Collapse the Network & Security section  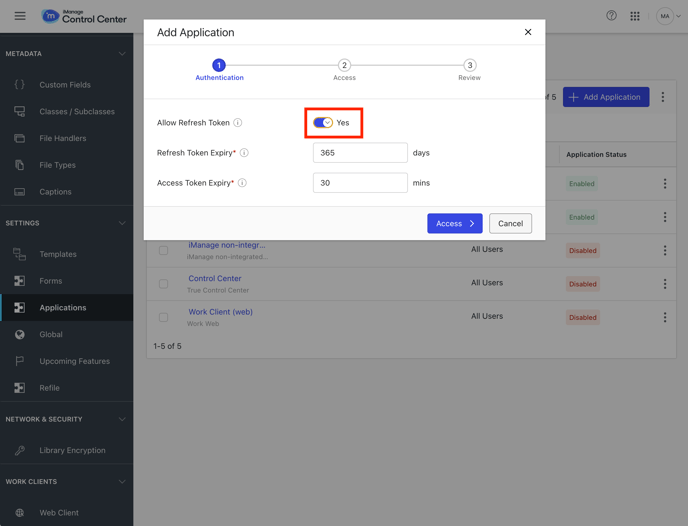pyautogui.click(x=122, y=419)
